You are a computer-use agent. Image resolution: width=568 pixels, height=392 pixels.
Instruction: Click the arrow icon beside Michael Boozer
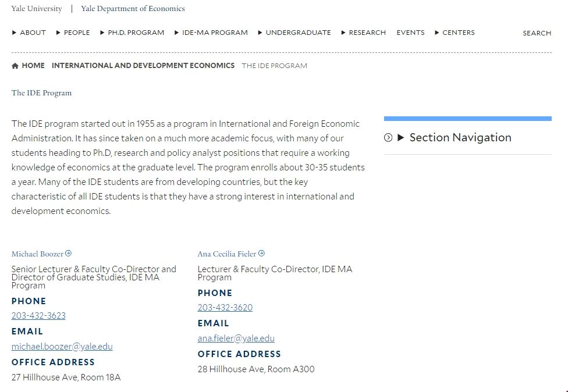[x=68, y=254]
